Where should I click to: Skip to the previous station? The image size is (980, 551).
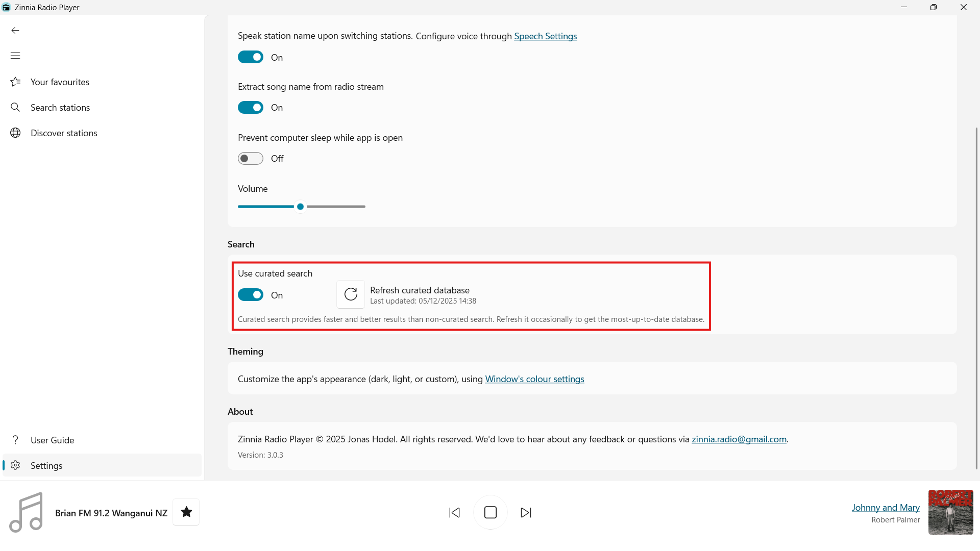coord(454,512)
